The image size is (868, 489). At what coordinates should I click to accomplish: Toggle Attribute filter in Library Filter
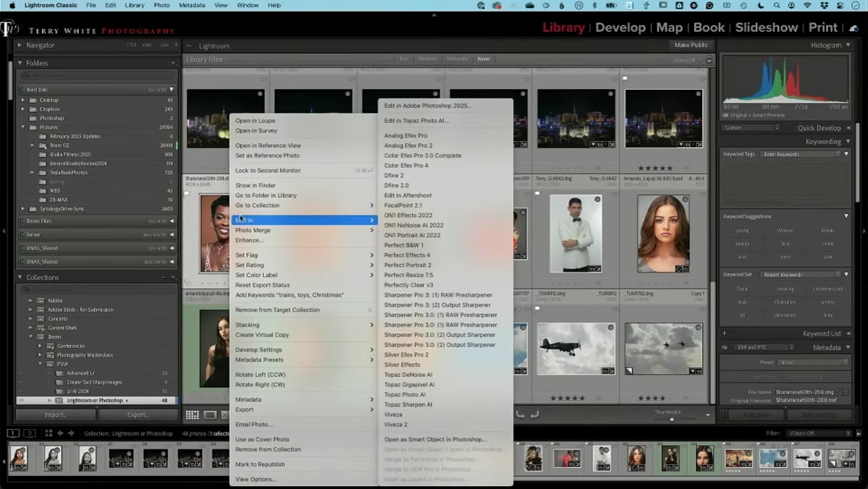tap(427, 59)
